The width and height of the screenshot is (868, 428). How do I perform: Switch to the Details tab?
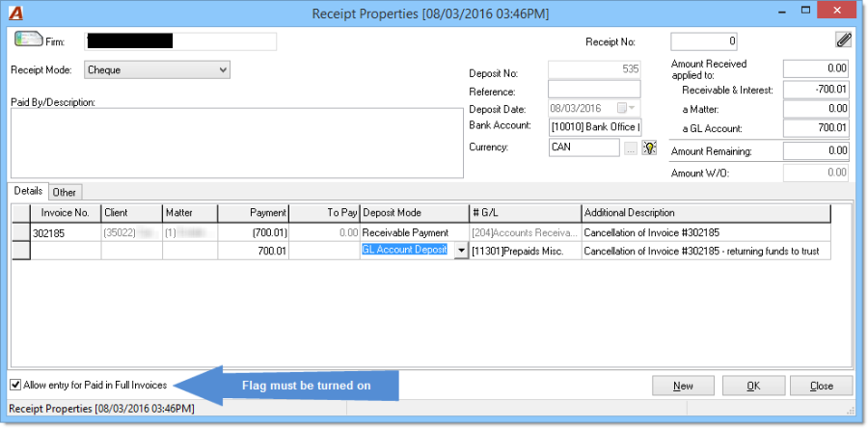[28, 191]
